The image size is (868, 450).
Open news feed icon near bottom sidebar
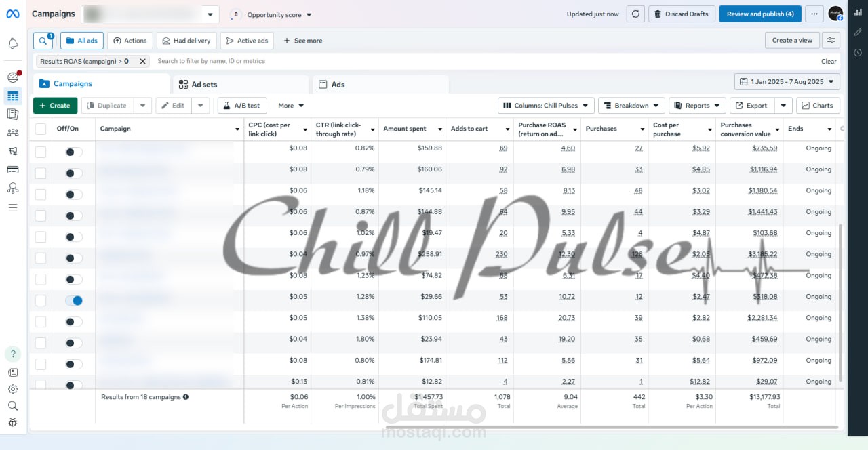[x=13, y=372]
